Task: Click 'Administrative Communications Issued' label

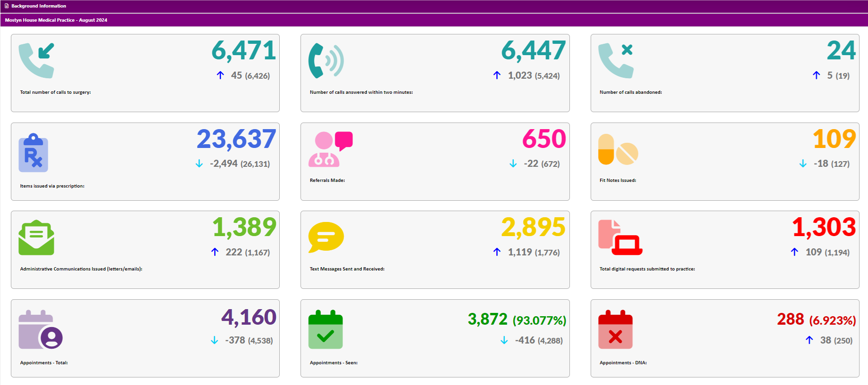Action: [x=81, y=269]
